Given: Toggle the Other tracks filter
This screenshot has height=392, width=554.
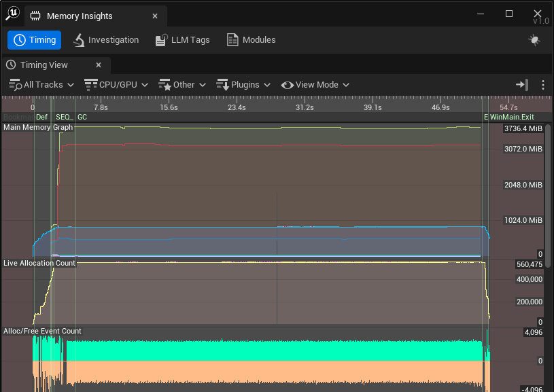Looking at the screenshot, I should [180, 84].
